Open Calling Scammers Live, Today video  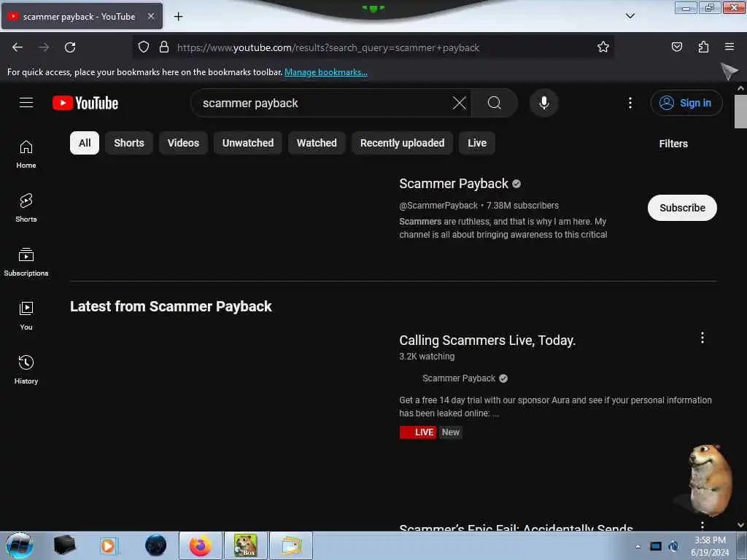pos(487,341)
